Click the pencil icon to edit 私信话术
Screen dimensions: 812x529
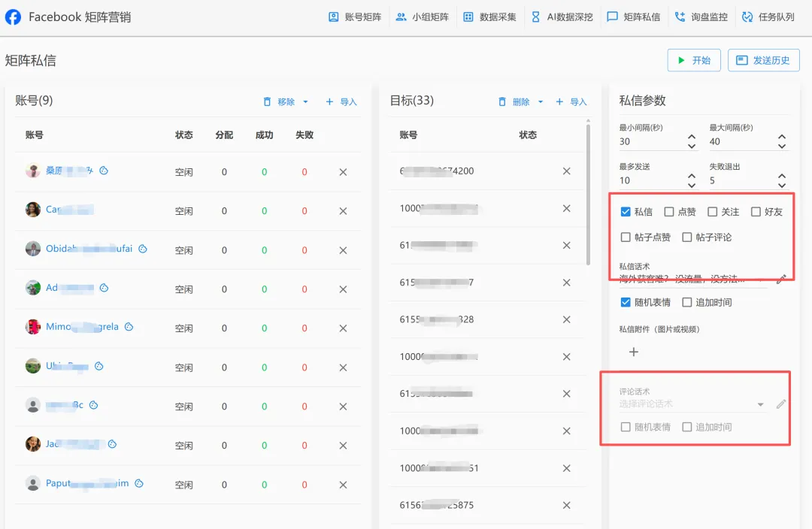click(x=780, y=278)
